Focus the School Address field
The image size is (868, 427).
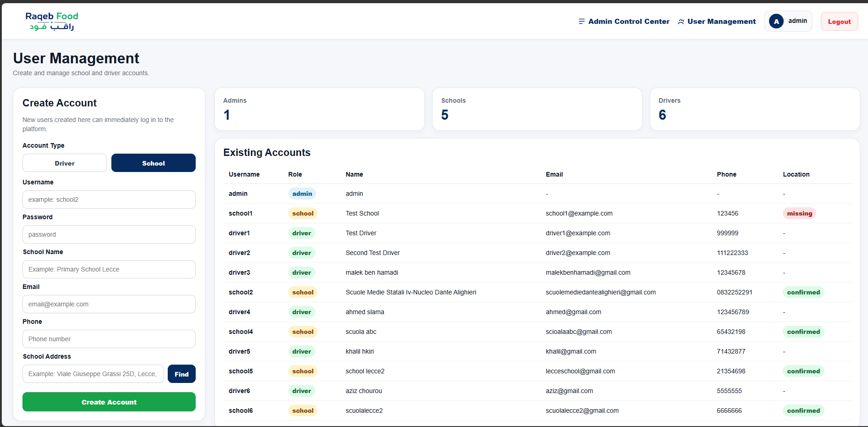pos(93,374)
